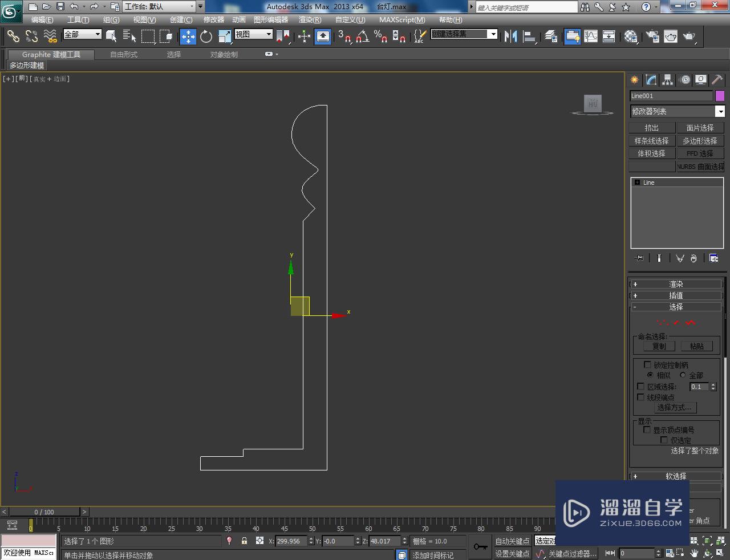
Task: Select the 相似 radio button
Action: 650,375
